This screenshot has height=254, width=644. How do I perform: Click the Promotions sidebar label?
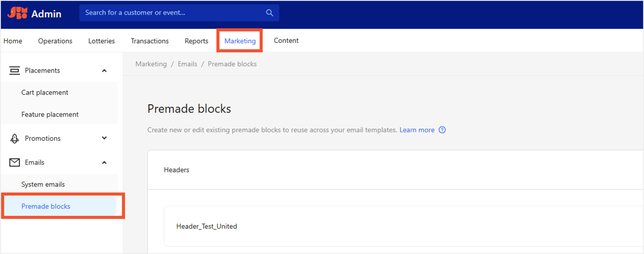[x=43, y=138]
